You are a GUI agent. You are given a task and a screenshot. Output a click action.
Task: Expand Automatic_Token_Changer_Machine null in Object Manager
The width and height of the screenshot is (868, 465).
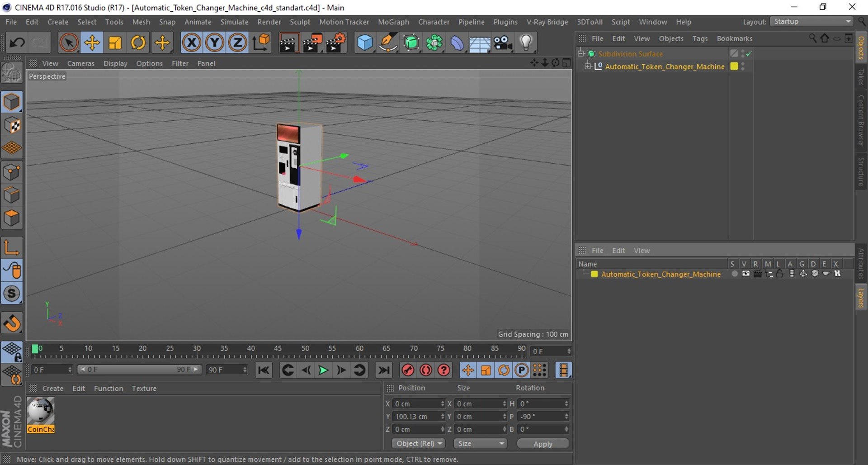588,66
